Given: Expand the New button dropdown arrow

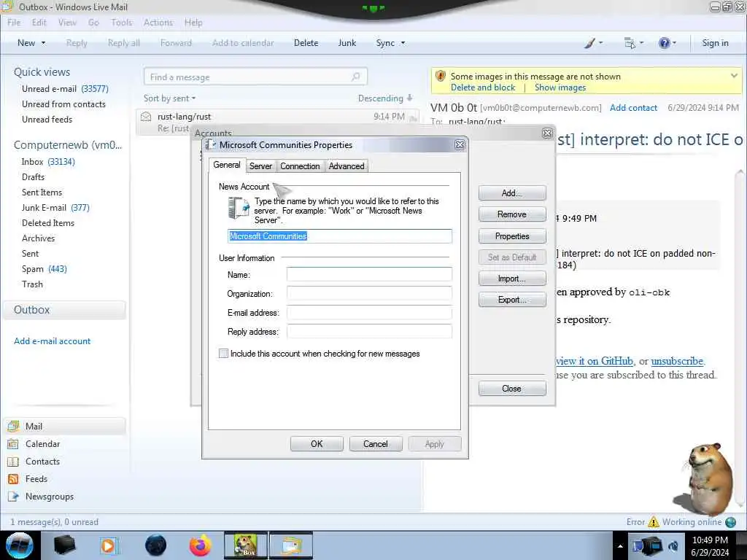Looking at the screenshot, I should coord(43,43).
